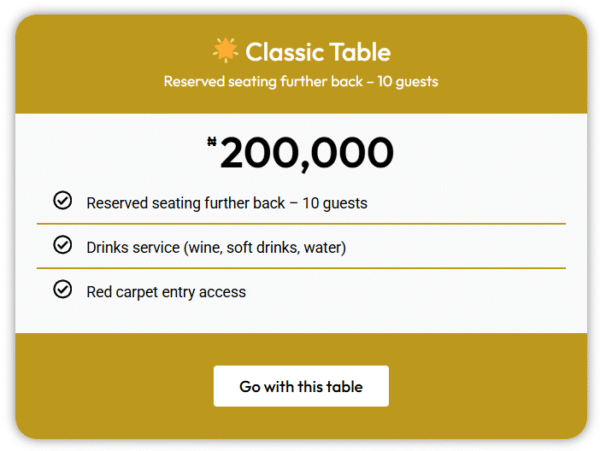
Task: Click the sun icon beside Classic Table
Action: [225, 51]
